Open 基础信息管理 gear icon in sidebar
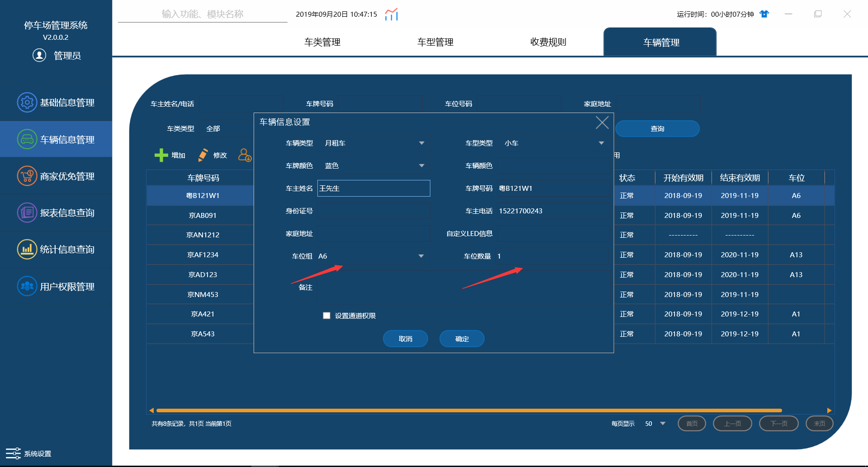The image size is (868, 467). [27, 102]
